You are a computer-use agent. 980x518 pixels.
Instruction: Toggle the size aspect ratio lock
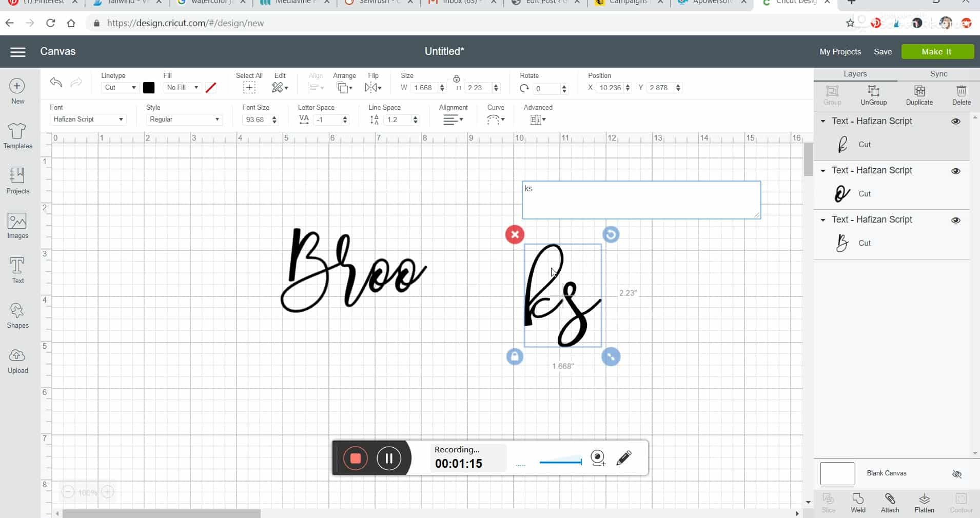[x=456, y=79]
